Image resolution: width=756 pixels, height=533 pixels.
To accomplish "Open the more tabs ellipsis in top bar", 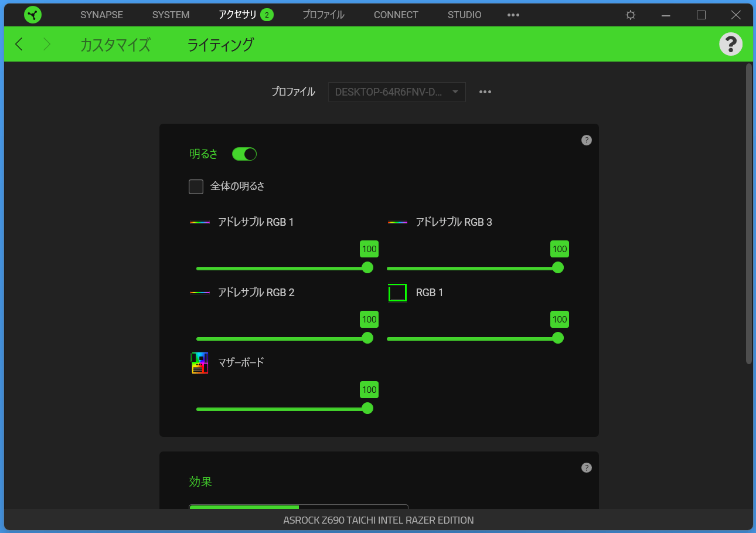I will (513, 15).
